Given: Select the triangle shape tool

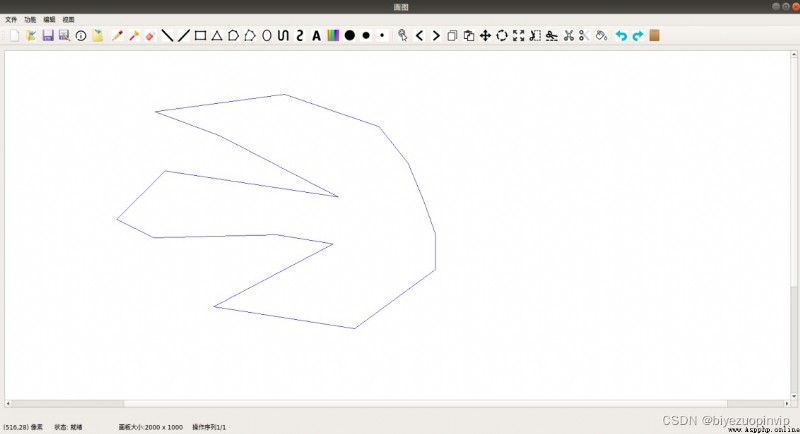Looking at the screenshot, I should [217, 36].
